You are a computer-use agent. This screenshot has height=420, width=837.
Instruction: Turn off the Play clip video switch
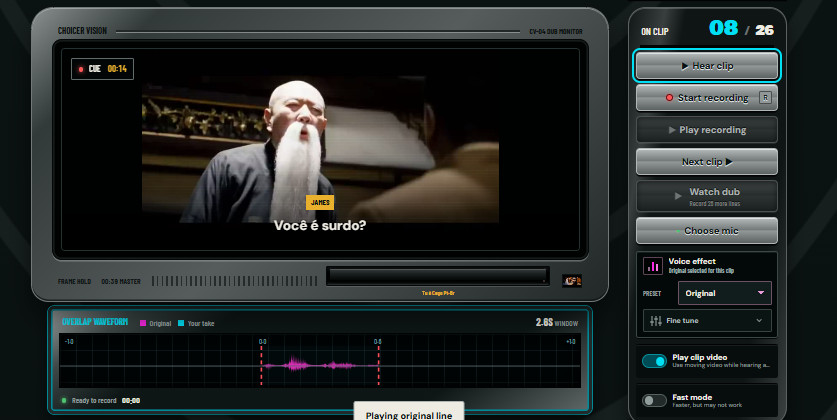click(654, 361)
